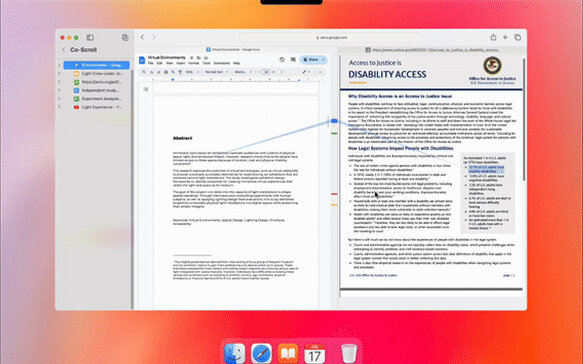The image size is (583, 364).
Task: Click the docs.google.com address bar
Action: click(331, 38)
